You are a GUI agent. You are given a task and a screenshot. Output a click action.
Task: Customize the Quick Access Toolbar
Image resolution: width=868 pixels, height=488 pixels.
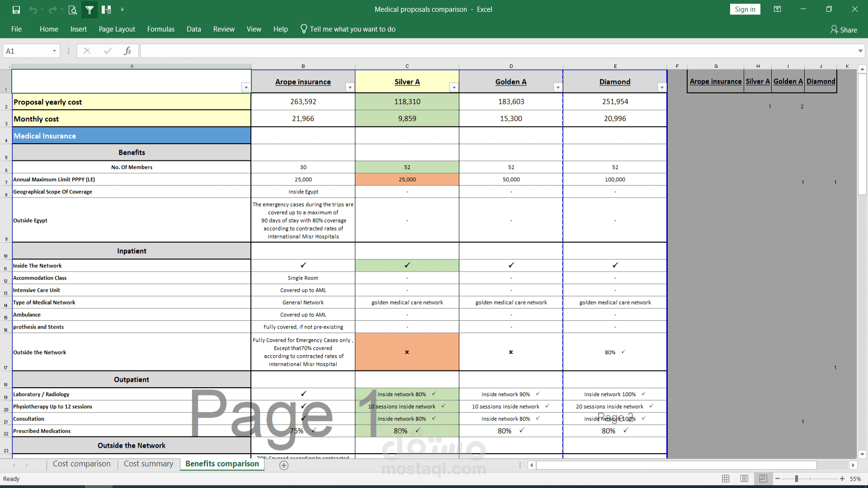tap(123, 9)
